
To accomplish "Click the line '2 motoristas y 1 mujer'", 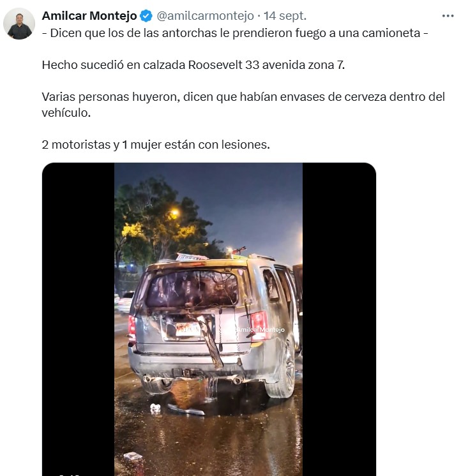I will 156,144.
